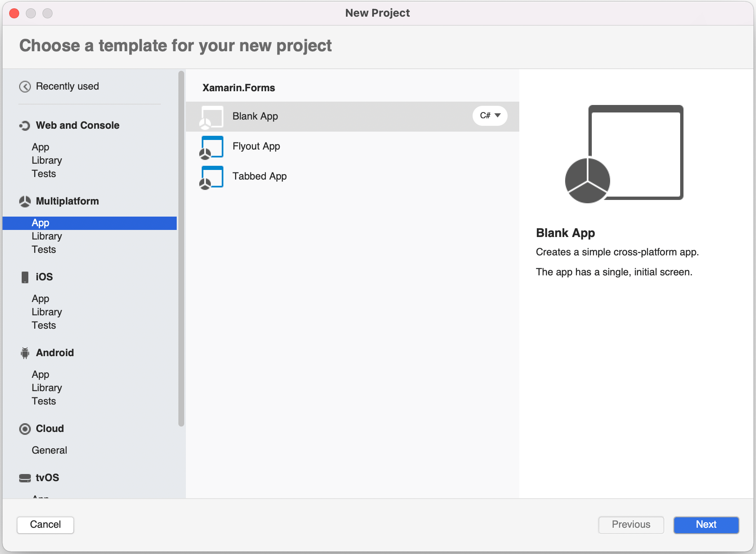Click the Flyout App template icon
The width and height of the screenshot is (756, 554).
[x=211, y=147]
